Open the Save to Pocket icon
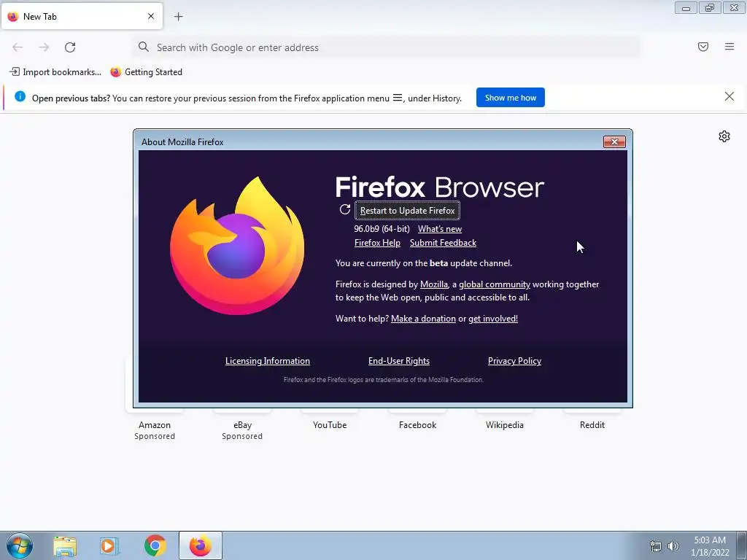Viewport: 747px width, 560px height. (703, 47)
